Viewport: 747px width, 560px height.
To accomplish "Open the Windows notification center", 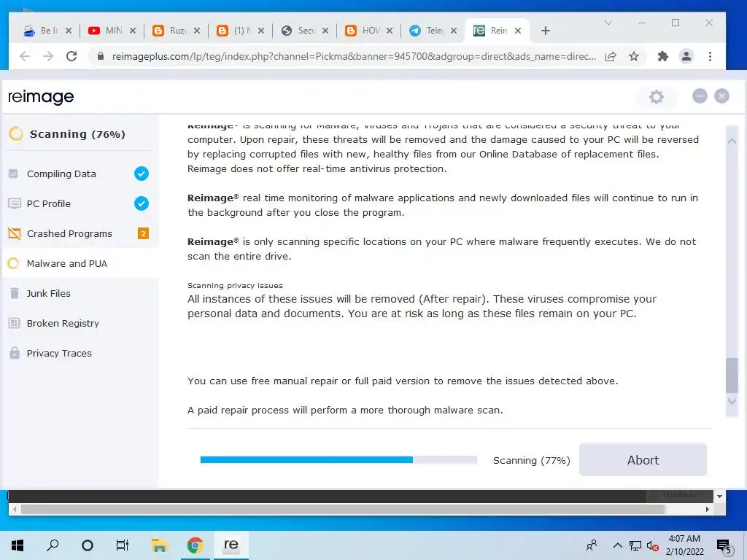I will 724,546.
